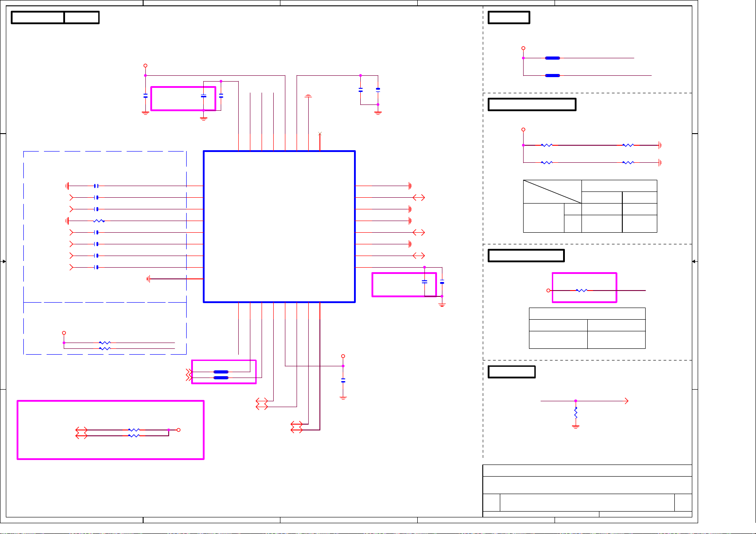The width and height of the screenshot is (756, 534).
Task: Select the large blue IC symbol body
Action: 279,227
